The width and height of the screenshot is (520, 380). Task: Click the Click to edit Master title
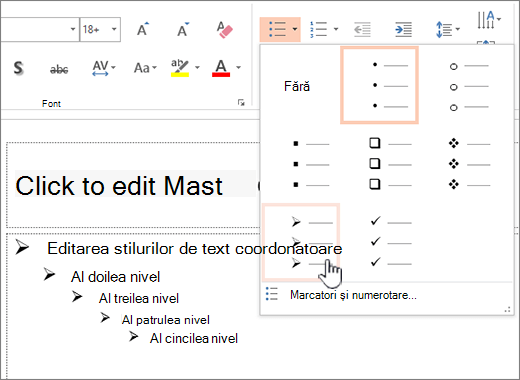(119, 186)
